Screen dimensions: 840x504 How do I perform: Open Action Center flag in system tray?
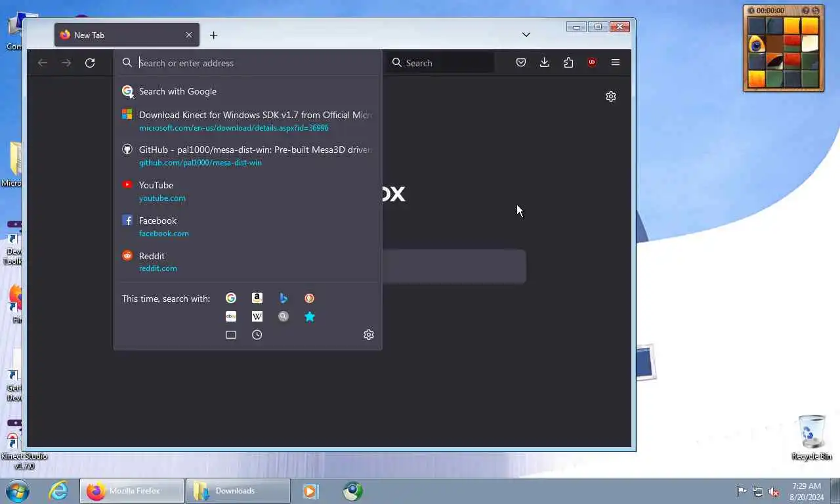click(x=742, y=491)
